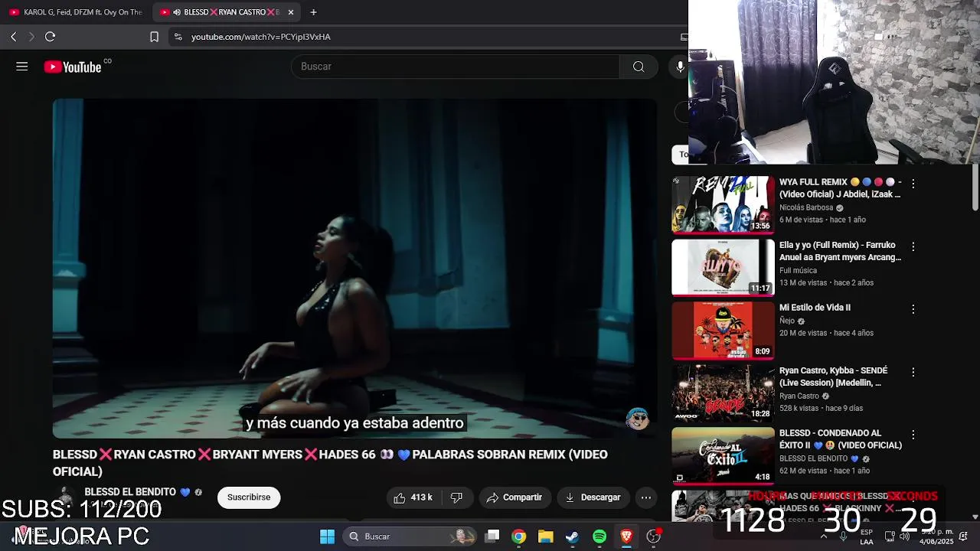980x551 pixels.
Task: Open Ryan Castro SENDÉ Live Session thumbnail
Action: coord(723,393)
